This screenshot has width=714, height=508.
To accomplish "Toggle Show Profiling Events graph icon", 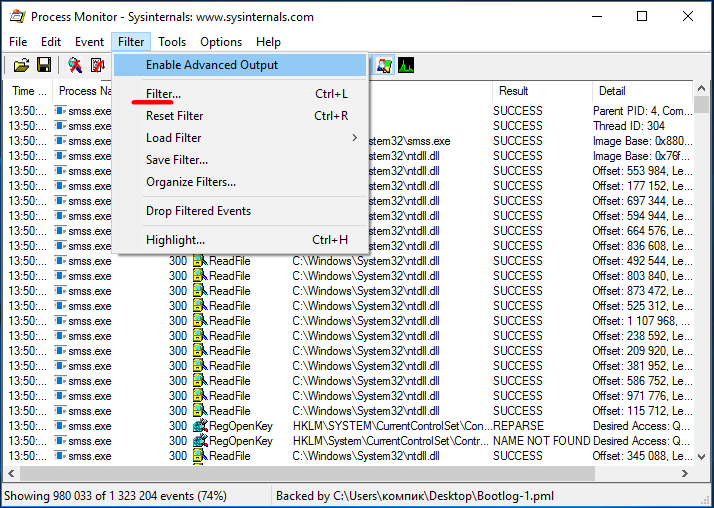I will click(x=406, y=66).
